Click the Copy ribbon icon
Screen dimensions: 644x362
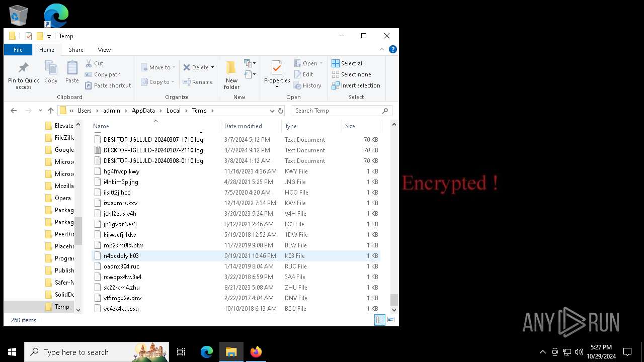[x=51, y=72]
